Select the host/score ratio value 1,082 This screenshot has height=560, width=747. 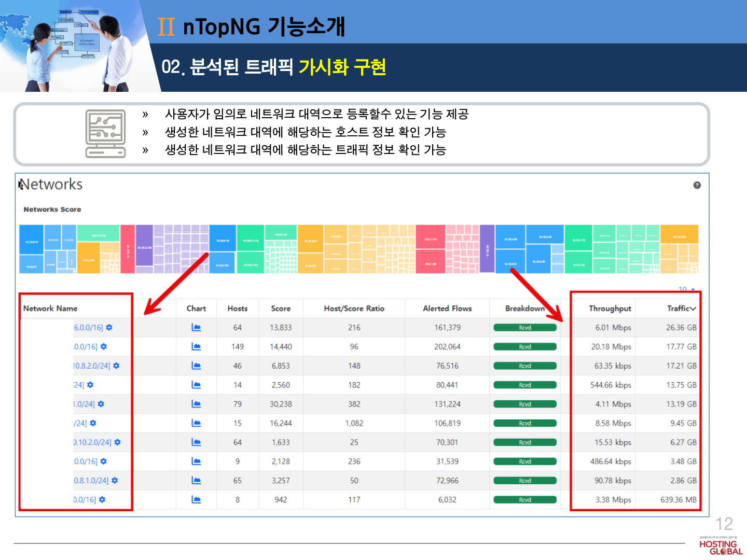point(354,423)
